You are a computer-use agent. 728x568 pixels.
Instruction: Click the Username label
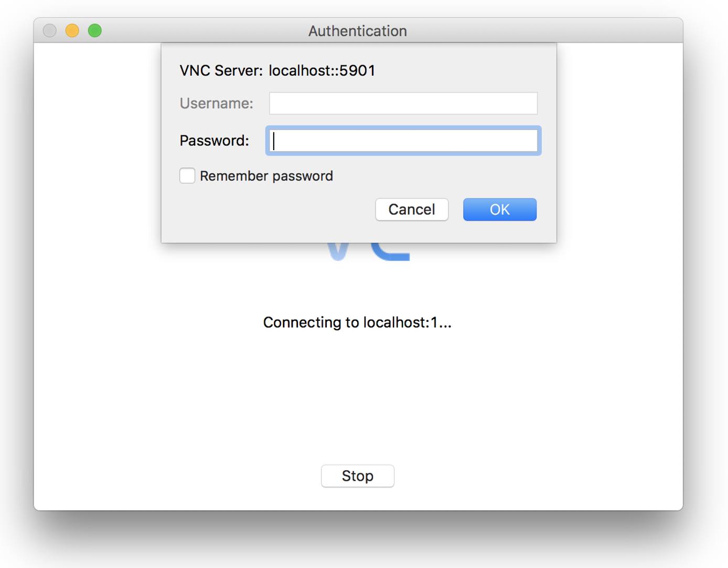[216, 103]
